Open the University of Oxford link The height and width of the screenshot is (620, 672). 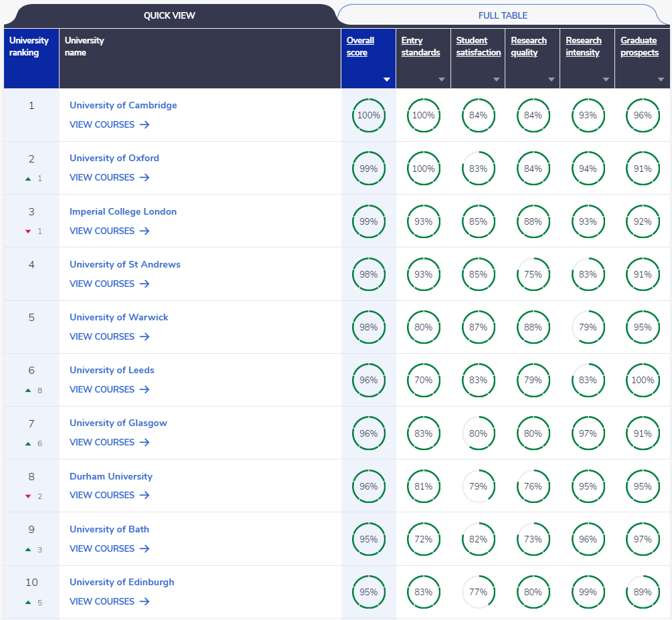pos(114,158)
